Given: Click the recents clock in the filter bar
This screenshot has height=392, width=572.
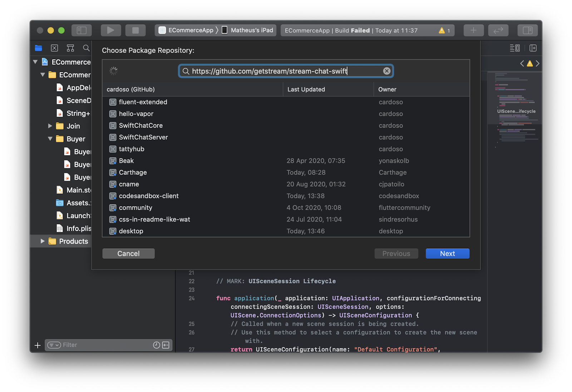Looking at the screenshot, I should click(x=156, y=345).
